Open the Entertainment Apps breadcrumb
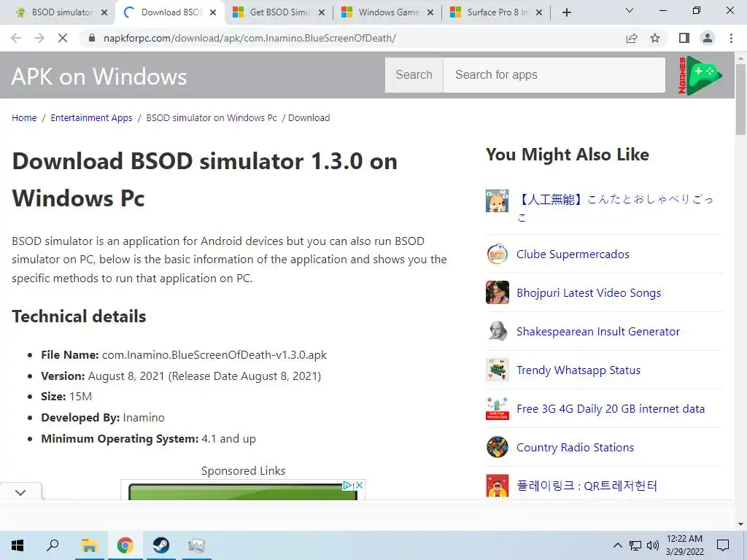The height and width of the screenshot is (560, 747). 91,117
